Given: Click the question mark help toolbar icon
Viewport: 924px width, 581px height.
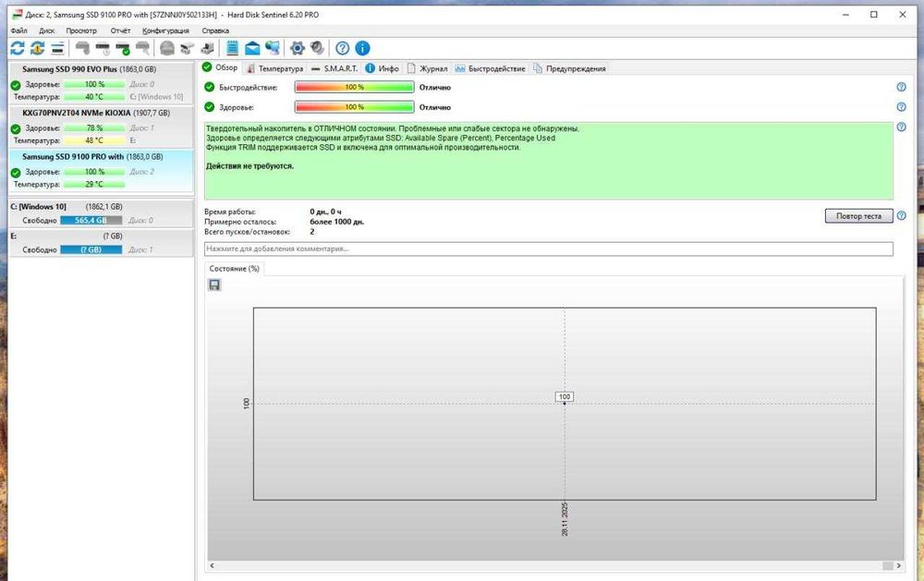Looking at the screenshot, I should tap(343, 48).
